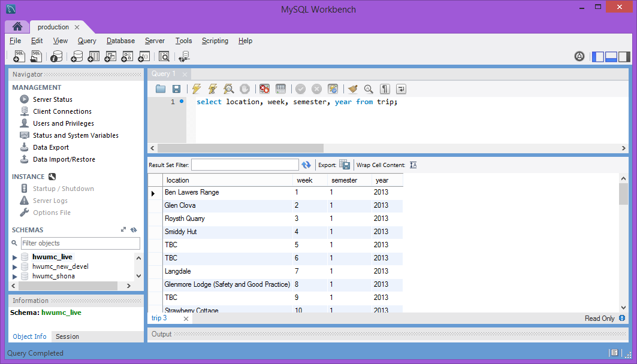Screen dimensions: 637x364
Task: Click the query editor horizontal scrollbar
Action: pos(240,148)
